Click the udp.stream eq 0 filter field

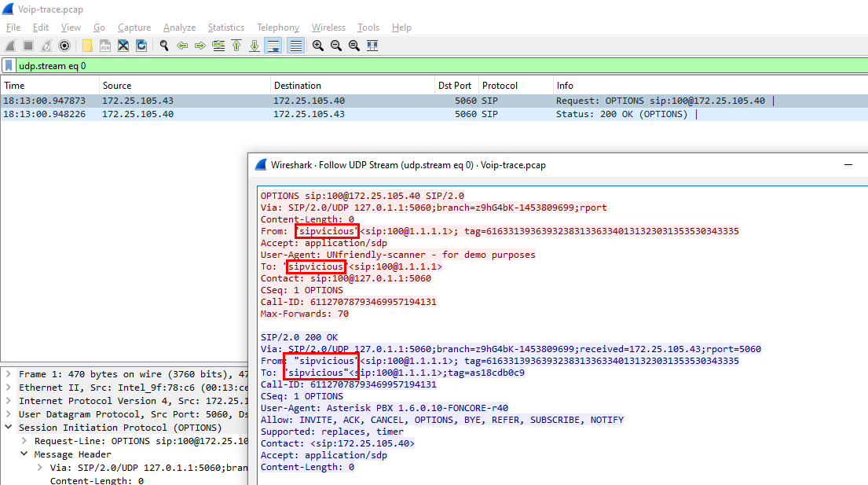441,66
